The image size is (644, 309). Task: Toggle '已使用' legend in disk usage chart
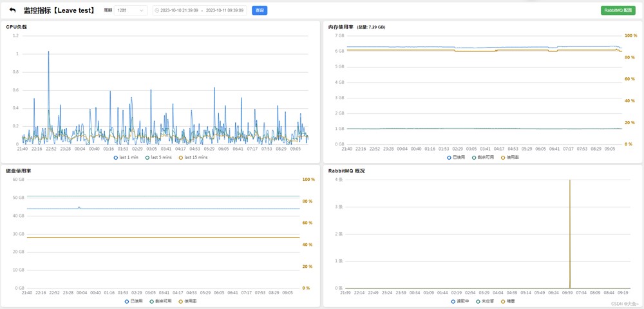(x=134, y=301)
